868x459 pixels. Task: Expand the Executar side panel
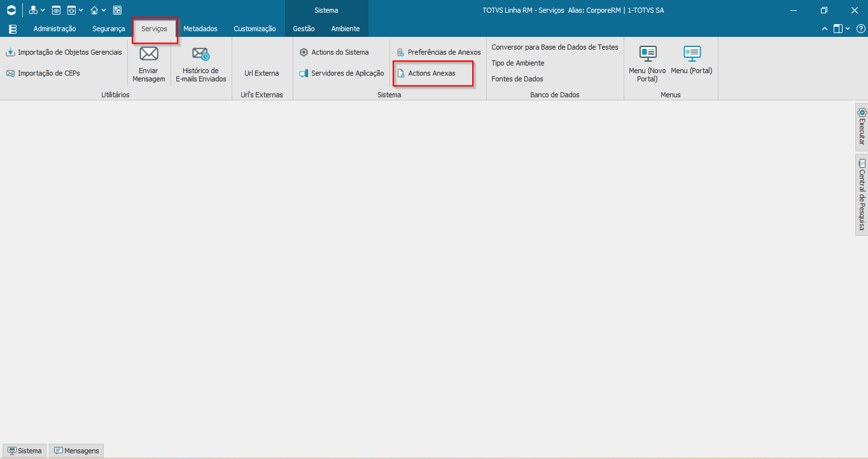(x=862, y=127)
